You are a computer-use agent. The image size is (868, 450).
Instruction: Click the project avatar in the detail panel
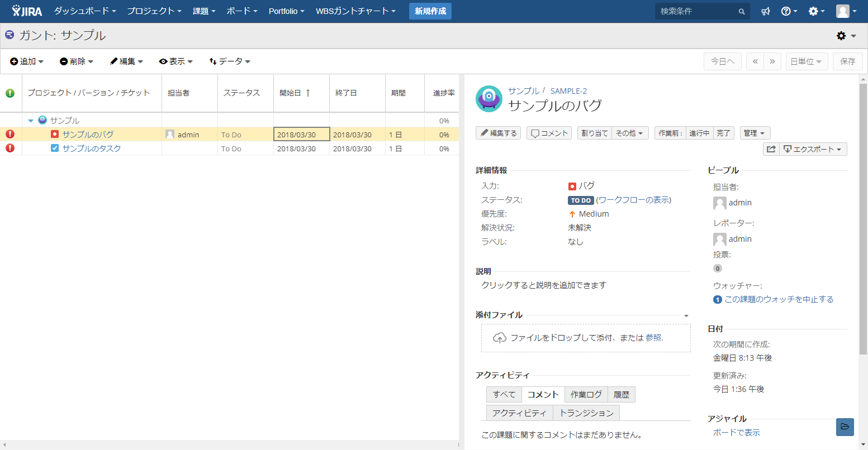[489, 99]
